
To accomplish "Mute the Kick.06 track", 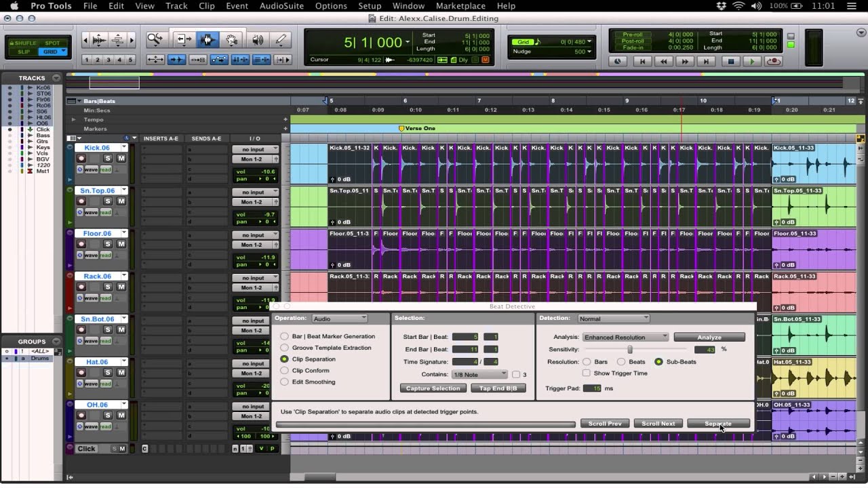I will [121, 159].
